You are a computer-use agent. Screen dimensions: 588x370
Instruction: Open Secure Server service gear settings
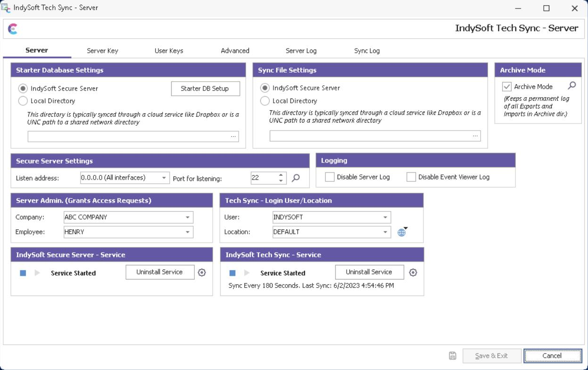[x=202, y=272]
